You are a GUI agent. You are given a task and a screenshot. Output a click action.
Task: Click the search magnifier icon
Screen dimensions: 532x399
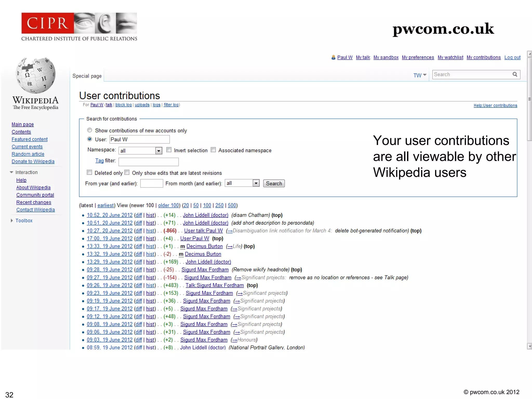[x=515, y=75]
